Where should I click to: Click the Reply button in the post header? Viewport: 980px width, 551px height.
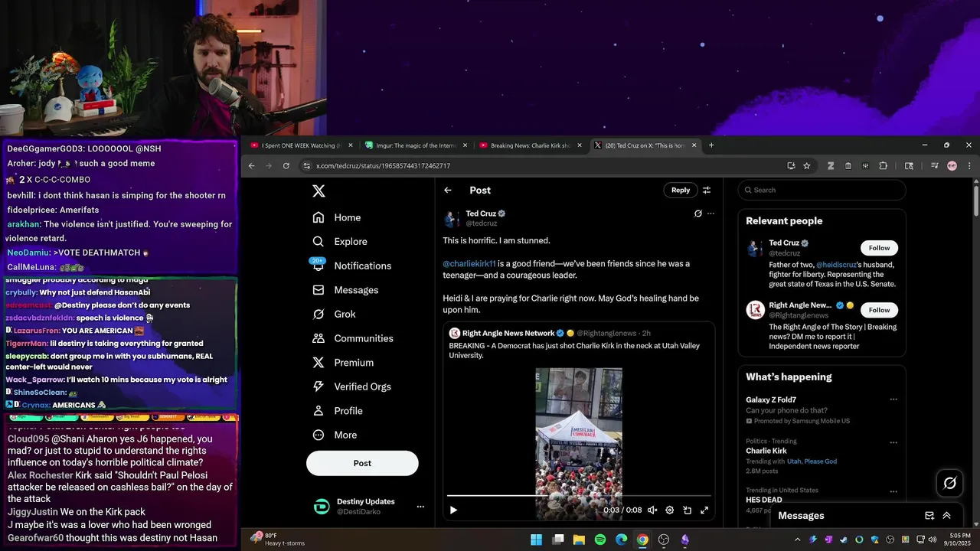681,190
